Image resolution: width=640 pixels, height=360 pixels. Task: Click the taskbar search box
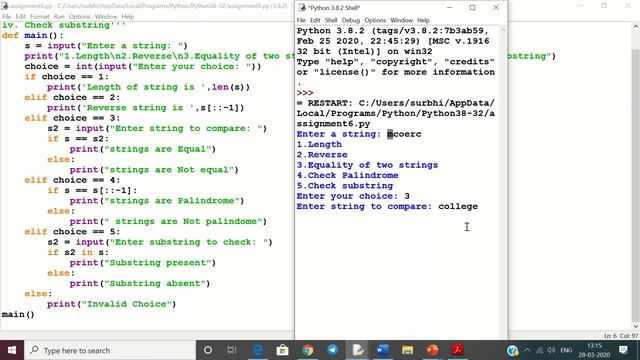110,350
